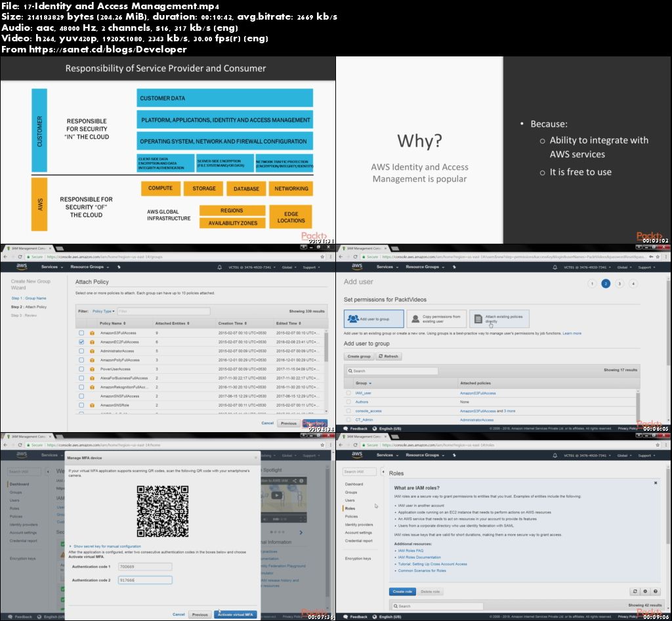Click the Create group button
The width and height of the screenshot is (672, 621).
359,356
